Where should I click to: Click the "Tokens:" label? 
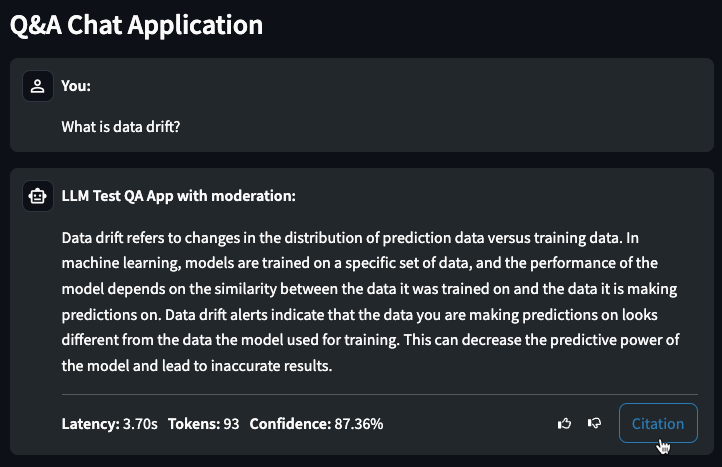193,424
